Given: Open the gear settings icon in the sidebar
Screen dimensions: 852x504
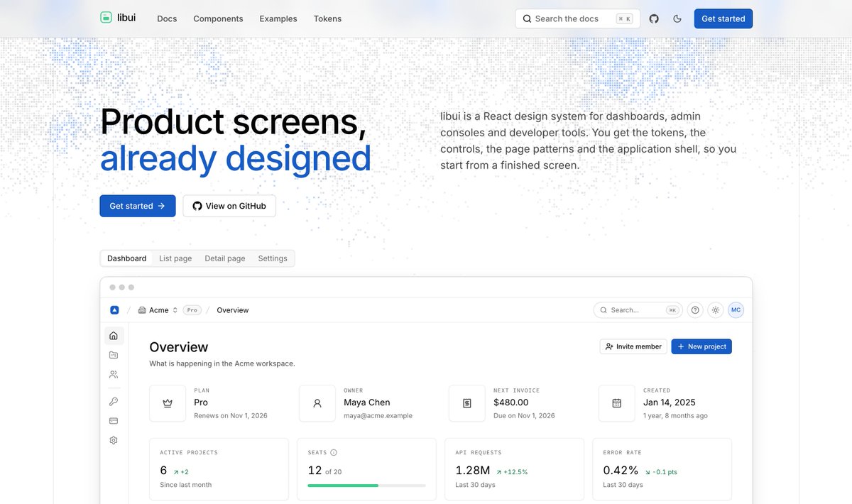Looking at the screenshot, I should 114,440.
